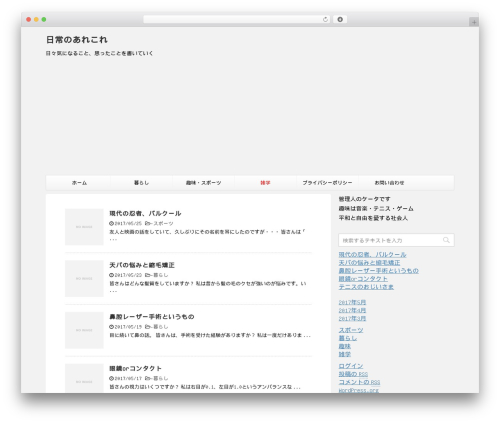This screenshot has height=423, width=500.
Task: Click thumbnail of 鼻腔レーザー手術というもの article
Action: (x=84, y=330)
